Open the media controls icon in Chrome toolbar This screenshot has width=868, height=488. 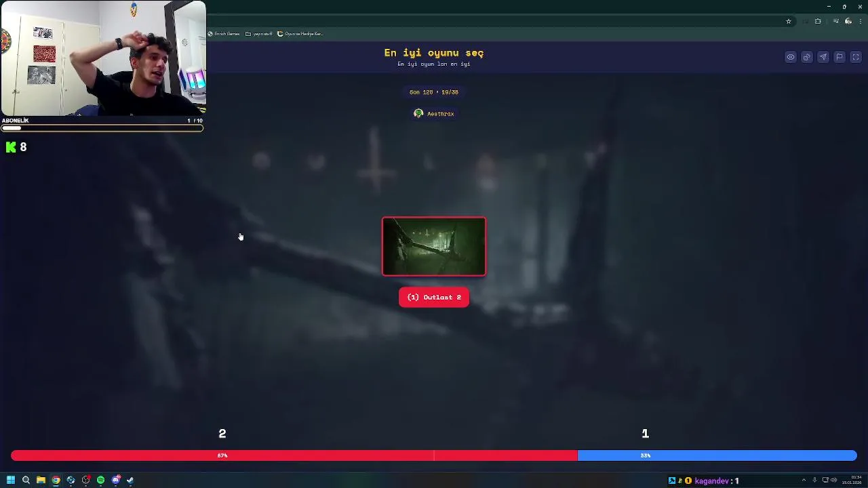click(835, 22)
